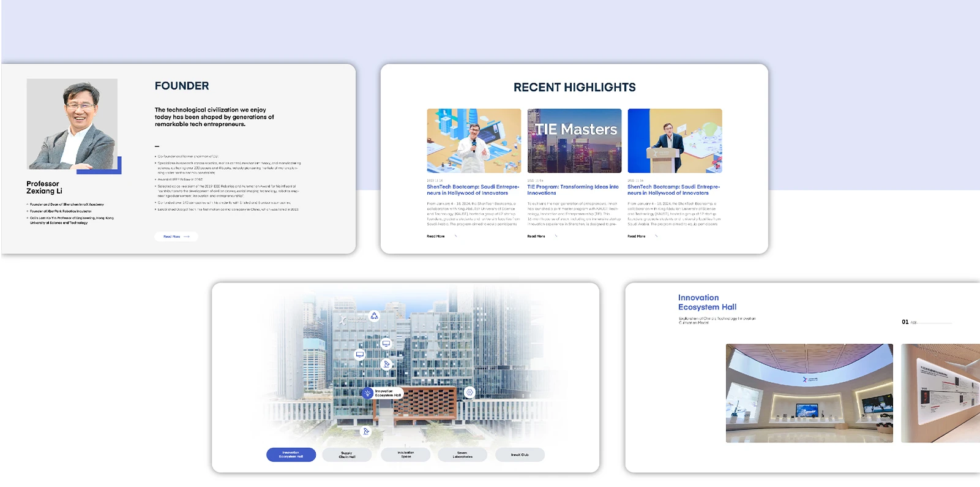Click the recycle-triangle hotspot atop the building
980x487 pixels.
coord(374,316)
